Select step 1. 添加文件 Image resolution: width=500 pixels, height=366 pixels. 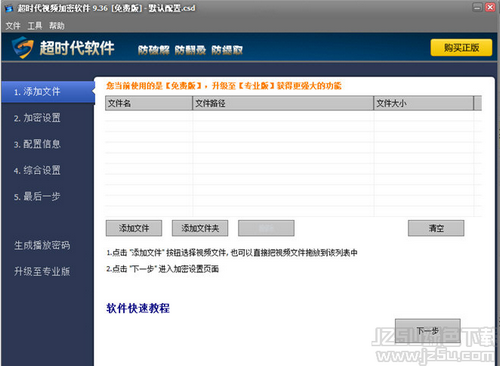(48, 92)
